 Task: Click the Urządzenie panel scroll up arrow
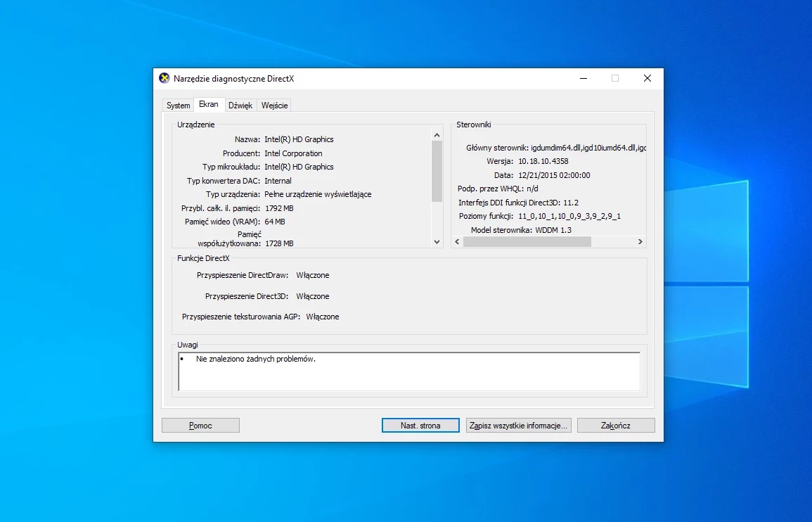pyautogui.click(x=437, y=135)
